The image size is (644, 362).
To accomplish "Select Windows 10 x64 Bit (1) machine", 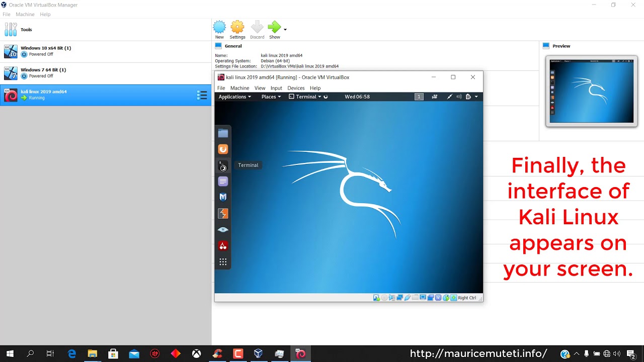I will coord(106,51).
